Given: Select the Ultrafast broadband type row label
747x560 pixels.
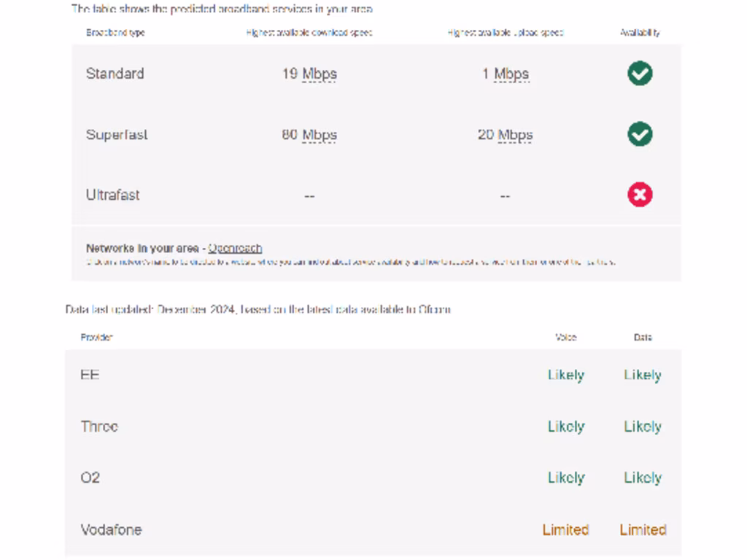Looking at the screenshot, I should click(x=112, y=195).
